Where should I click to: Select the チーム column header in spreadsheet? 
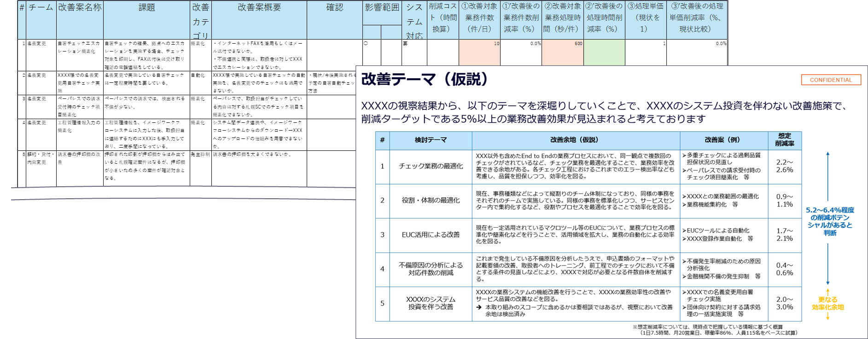(41, 20)
